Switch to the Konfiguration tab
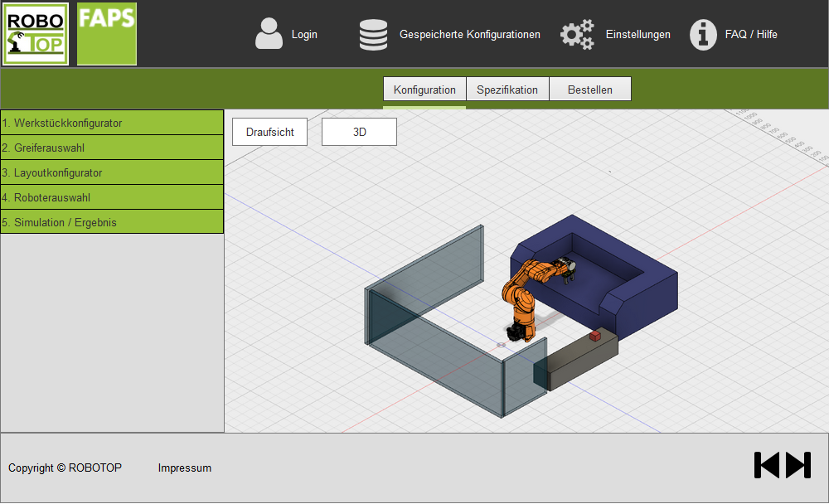This screenshot has height=504, width=829. click(x=424, y=90)
